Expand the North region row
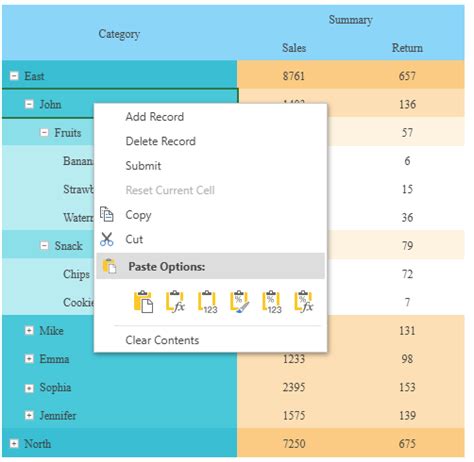Viewport: 474px width, 462px height. (x=14, y=444)
